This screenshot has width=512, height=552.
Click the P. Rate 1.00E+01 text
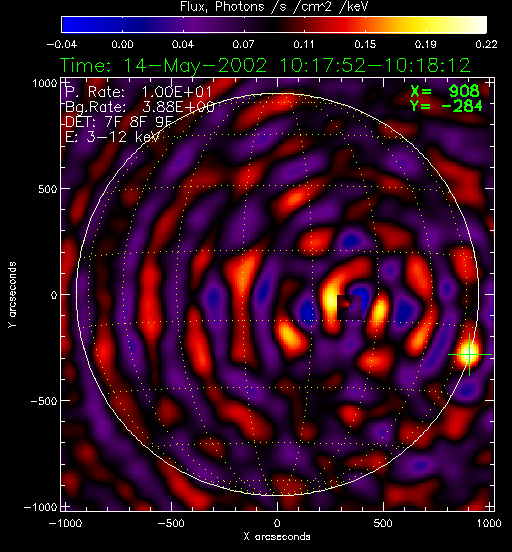click(x=138, y=92)
